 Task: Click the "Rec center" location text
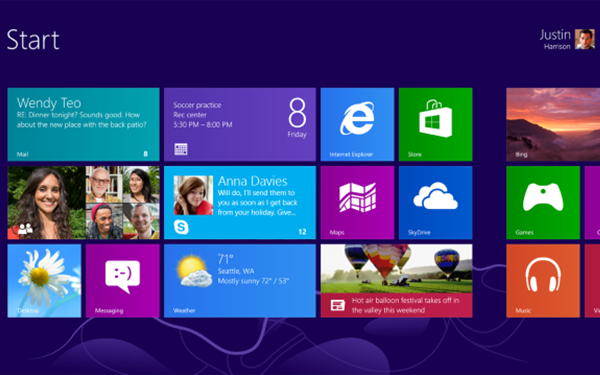click(190, 115)
